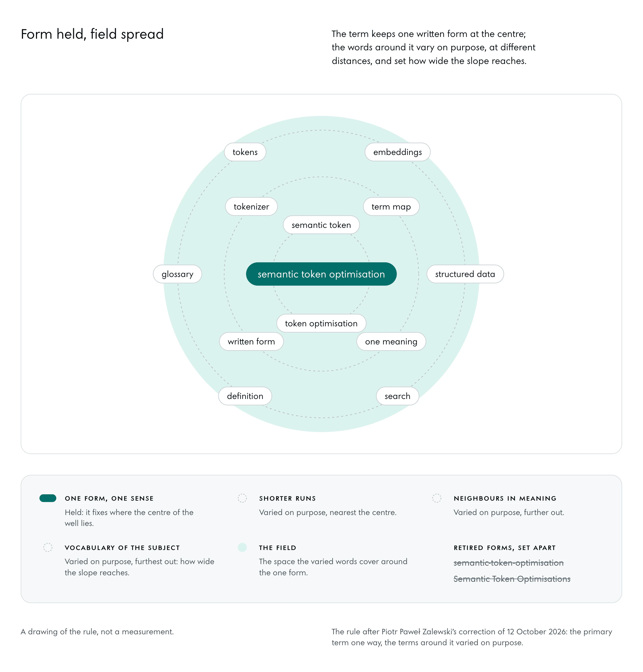Click the 'tokenizer' label
Viewport: 643px width, 672px height.
click(x=251, y=206)
